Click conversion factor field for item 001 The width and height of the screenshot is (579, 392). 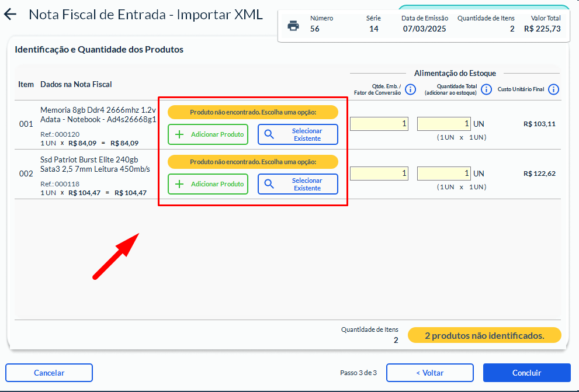pos(379,124)
